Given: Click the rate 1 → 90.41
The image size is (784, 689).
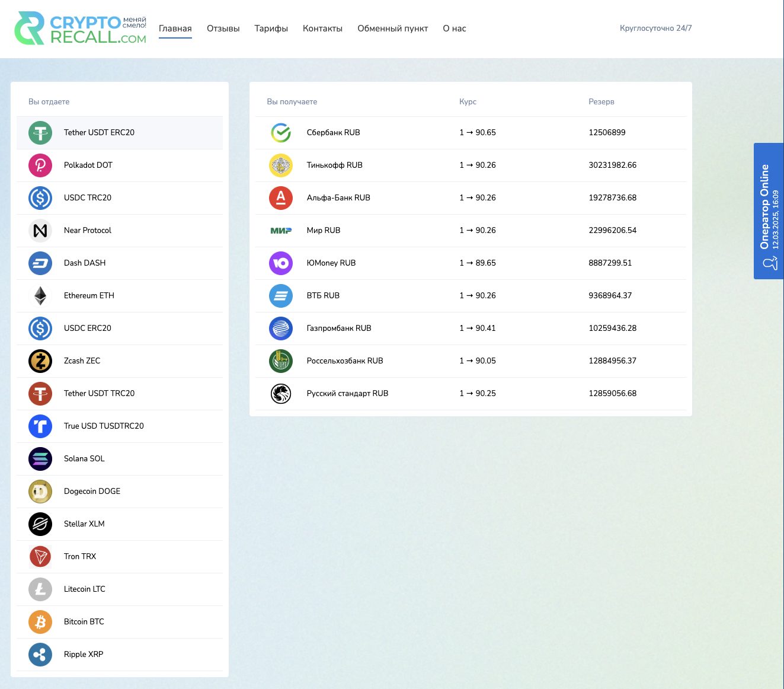Looking at the screenshot, I should [478, 328].
